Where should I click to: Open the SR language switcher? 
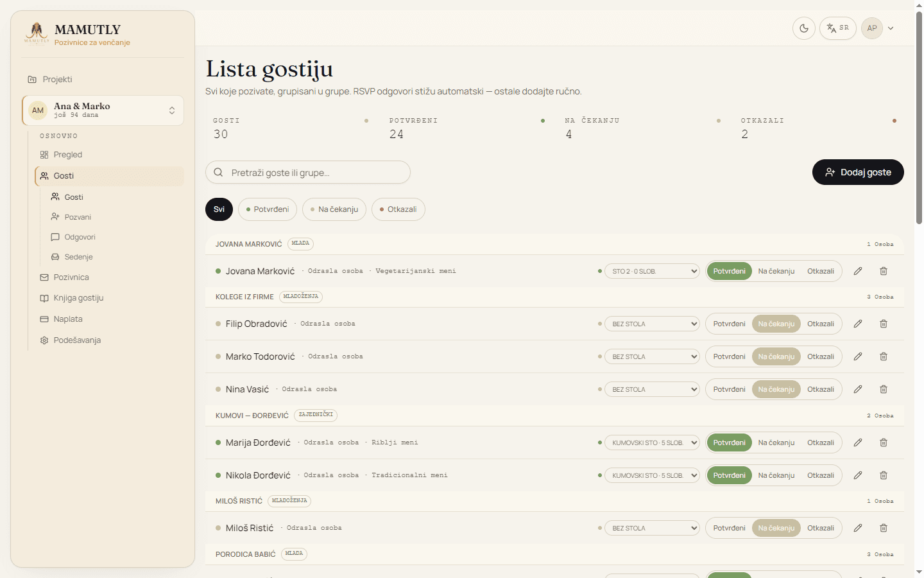(x=837, y=28)
